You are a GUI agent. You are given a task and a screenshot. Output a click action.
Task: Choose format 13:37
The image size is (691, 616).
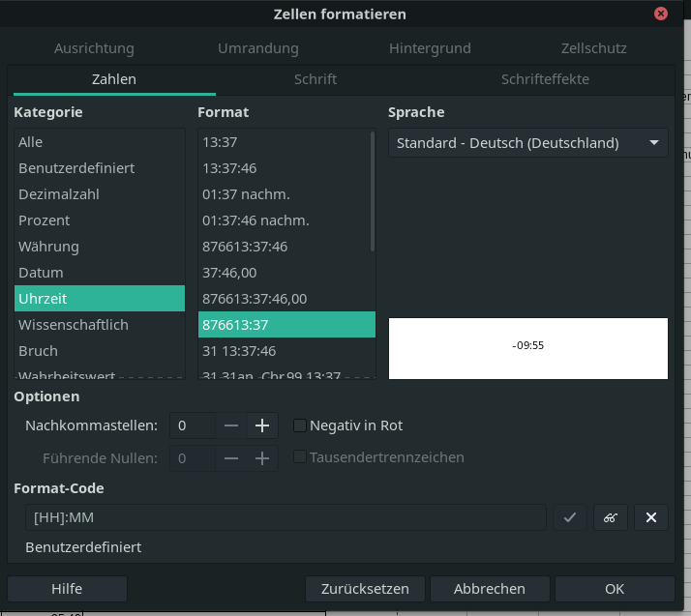point(285,142)
